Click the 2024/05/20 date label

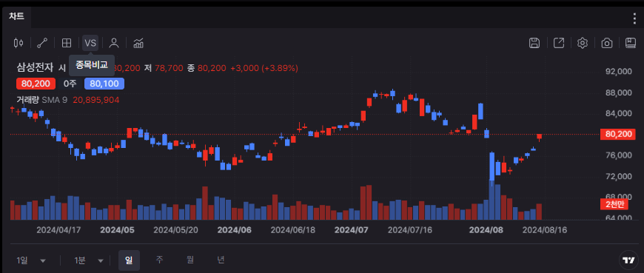click(175, 230)
